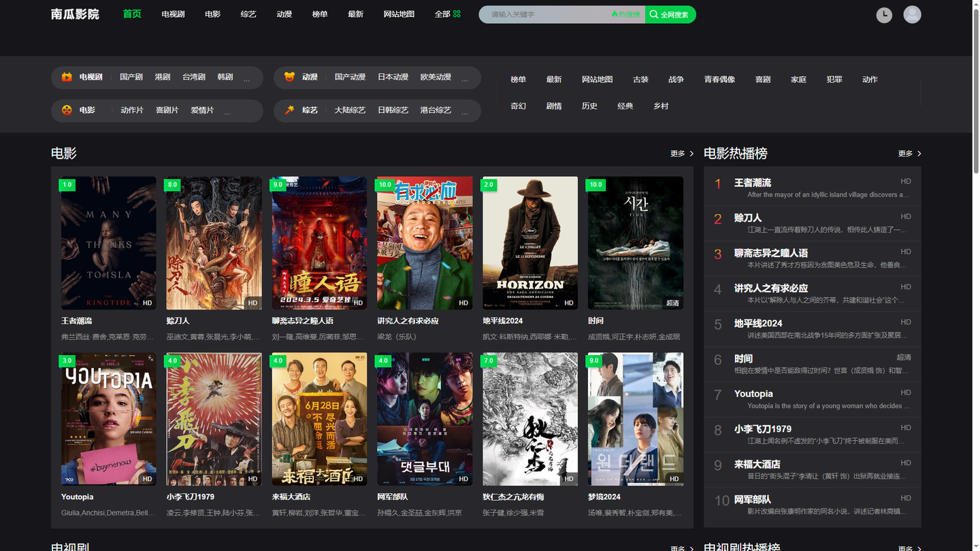Viewport: 980px width, 551px height.
Task: Open the Youtopia movie poster
Action: point(108,419)
